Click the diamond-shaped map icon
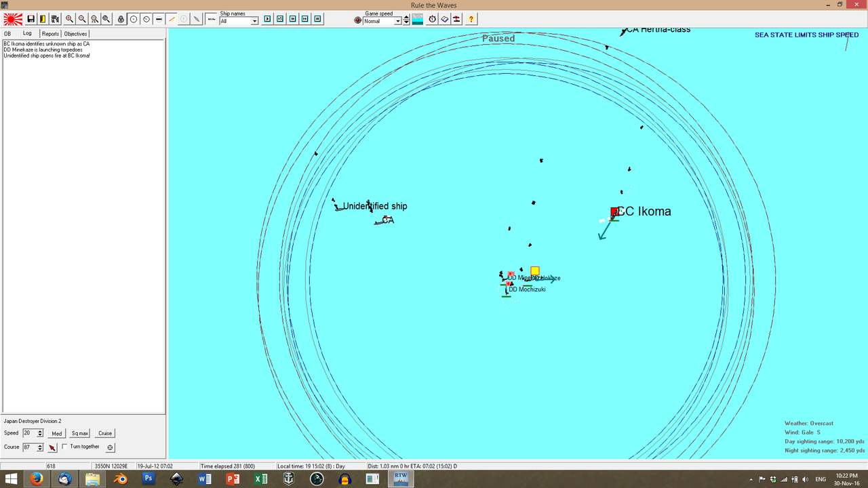Image resolution: width=868 pixels, height=488 pixels. 445,19
